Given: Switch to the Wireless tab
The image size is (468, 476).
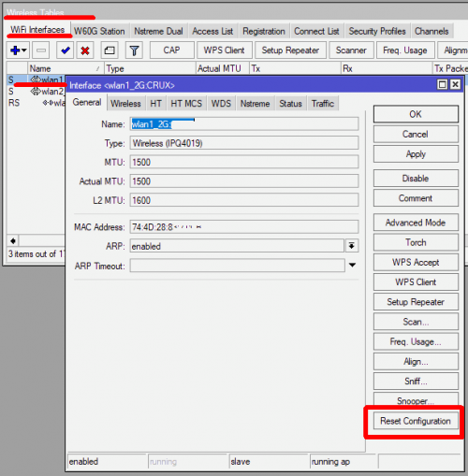Looking at the screenshot, I should coord(125,104).
